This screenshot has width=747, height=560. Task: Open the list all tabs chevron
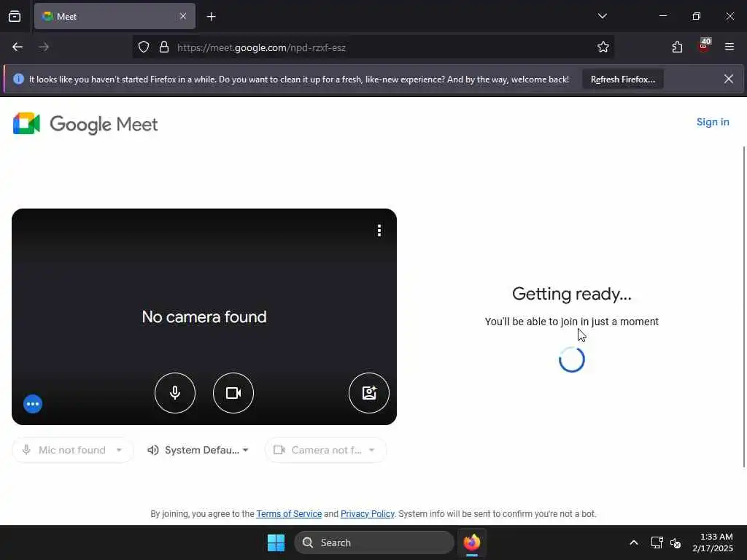pos(602,16)
